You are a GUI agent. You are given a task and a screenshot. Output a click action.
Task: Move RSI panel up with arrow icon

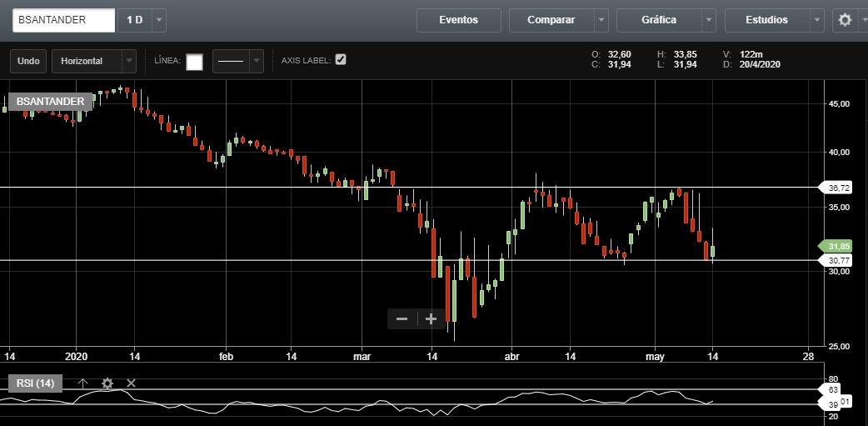pyautogui.click(x=82, y=383)
